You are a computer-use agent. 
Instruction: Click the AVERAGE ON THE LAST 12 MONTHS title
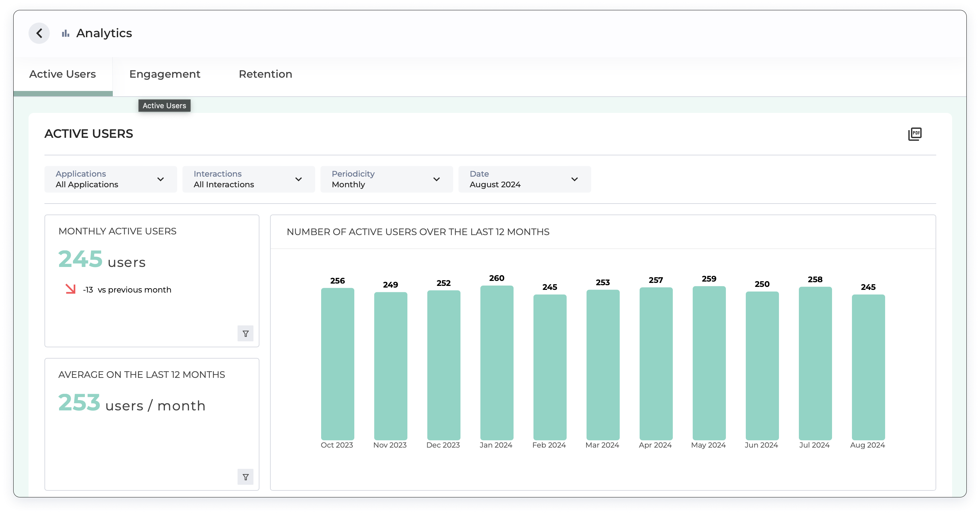click(142, 375)
